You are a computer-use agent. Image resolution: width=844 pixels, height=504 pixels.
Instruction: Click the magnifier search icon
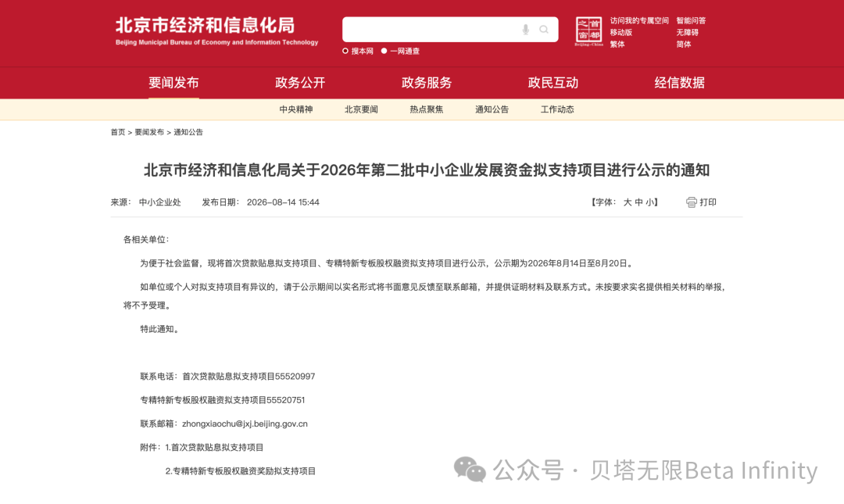(544, 30)
